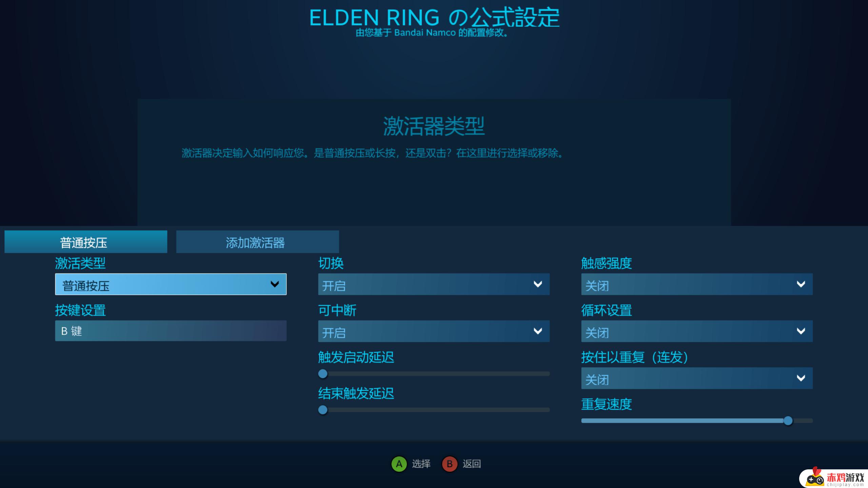Click the 触感强度 关闭 option icon
The width and height of the screenshot is (868, 488).
pyautogui.click(x=801, y=285)
